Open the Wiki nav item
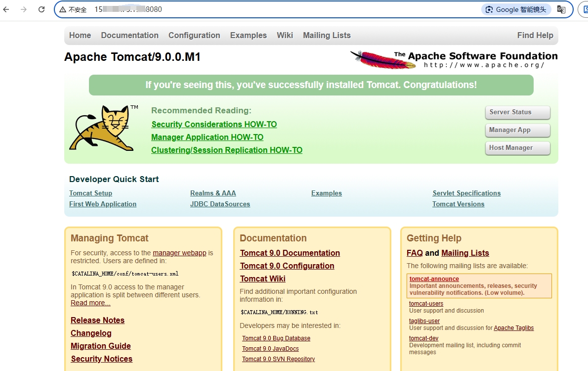 click(285, 35)
